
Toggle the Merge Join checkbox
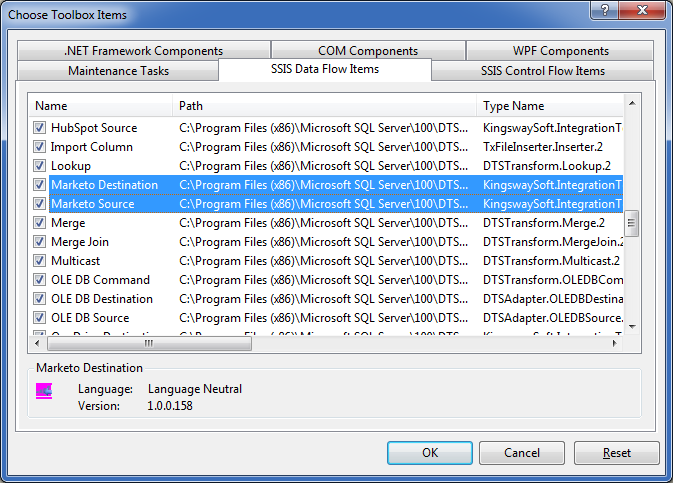point(39,241)
